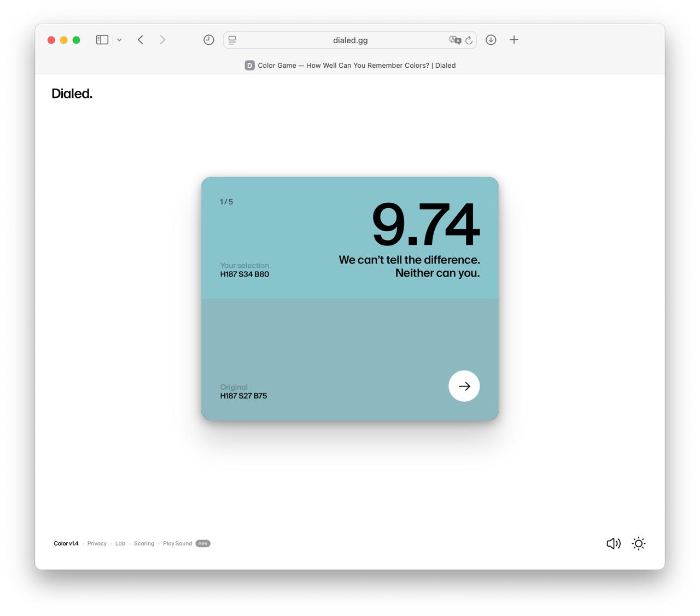Image resolution: width=700 pixels, height=616 pixels.
Task: Show the Safari sidebar
Action: click(102, 40)
